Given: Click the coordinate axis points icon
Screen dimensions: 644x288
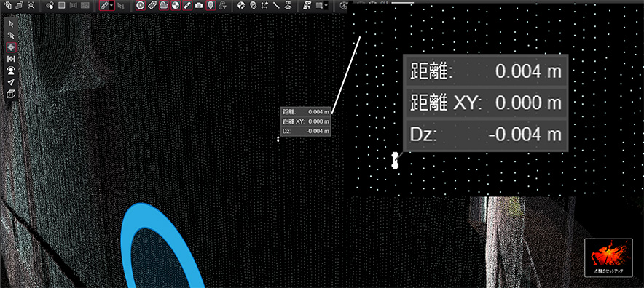Looking at the screenshot, I should 265,6.
